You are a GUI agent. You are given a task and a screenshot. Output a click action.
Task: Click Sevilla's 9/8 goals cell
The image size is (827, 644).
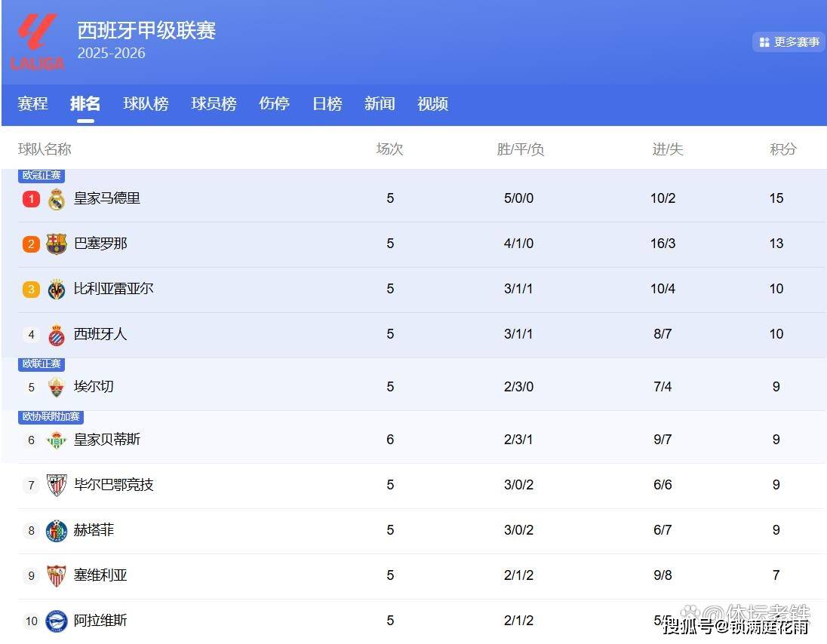click(663, 575)
